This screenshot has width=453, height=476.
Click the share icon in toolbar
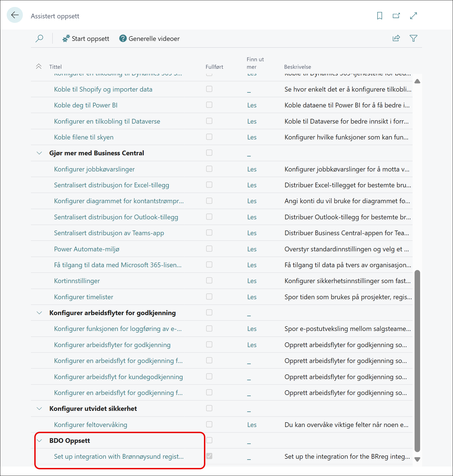tap(396, 38)
